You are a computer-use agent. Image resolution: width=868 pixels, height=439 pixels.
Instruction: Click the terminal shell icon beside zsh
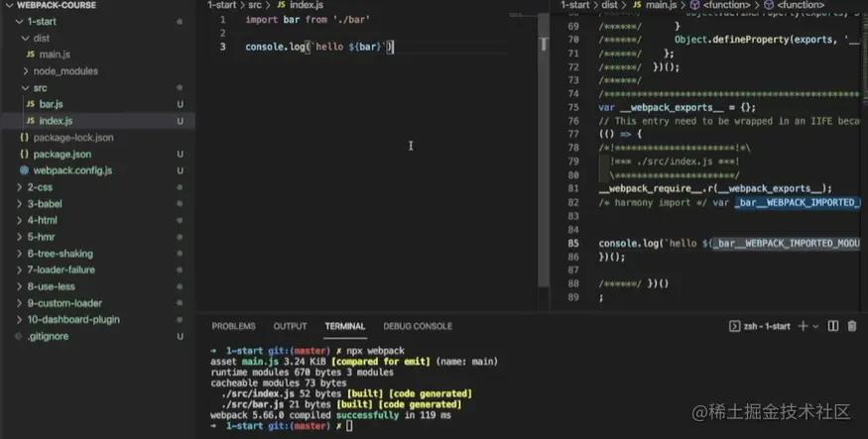click(735, 326)
